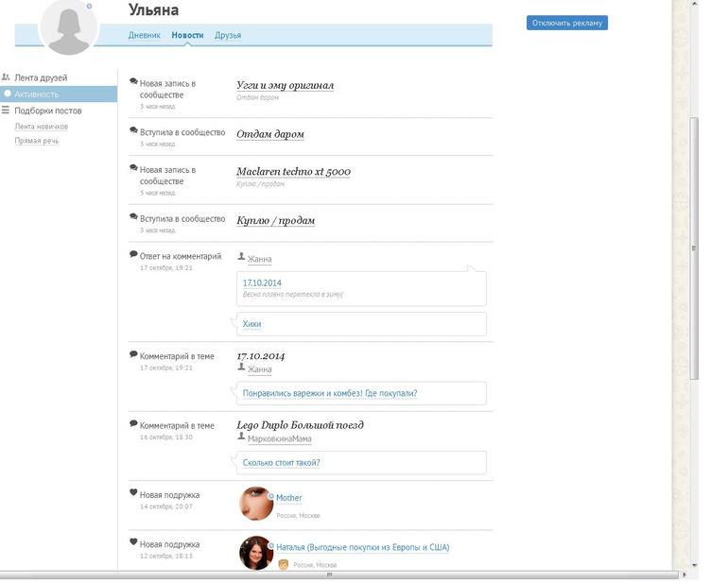728x582 pixels.
Task: Click speech bubble icon near Угги entry
Action: 133,82
